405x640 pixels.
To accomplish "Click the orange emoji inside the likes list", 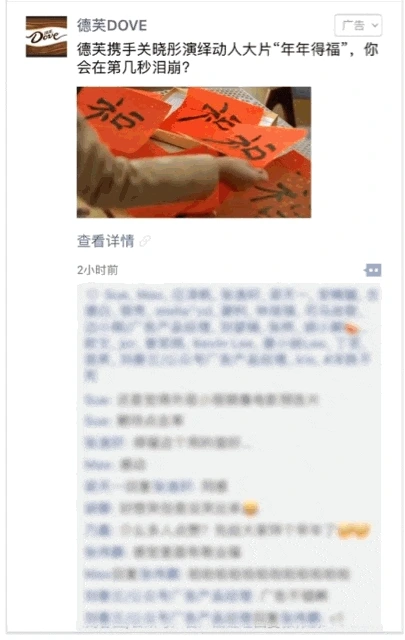I will tap(353, 327).
